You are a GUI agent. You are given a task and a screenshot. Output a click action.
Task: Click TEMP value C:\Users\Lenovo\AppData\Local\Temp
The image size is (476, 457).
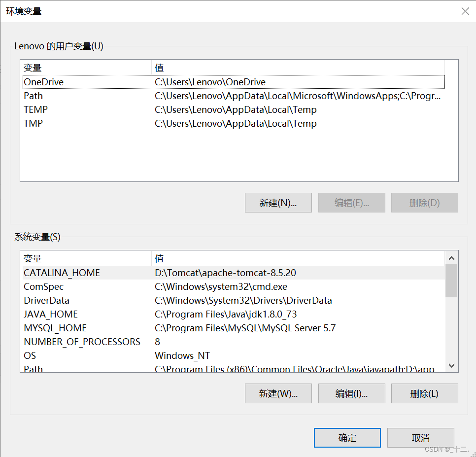click(236, 109)
